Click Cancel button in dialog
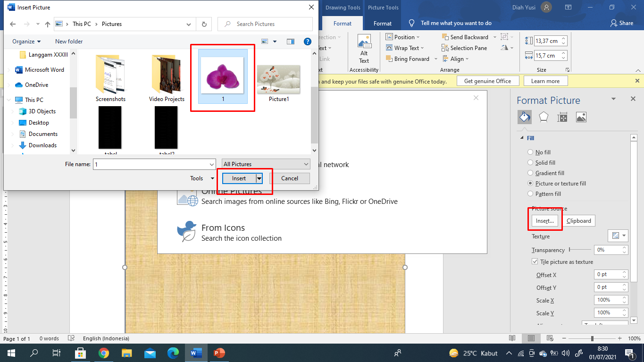This screenshot has height=362, width=644. coord(290,178)
